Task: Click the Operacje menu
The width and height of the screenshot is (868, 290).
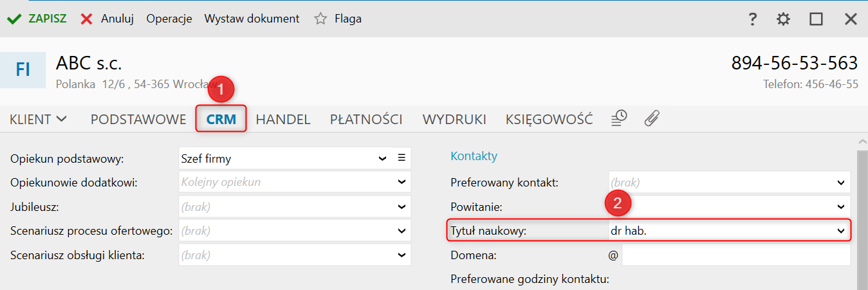Action: tap(169, 19)
